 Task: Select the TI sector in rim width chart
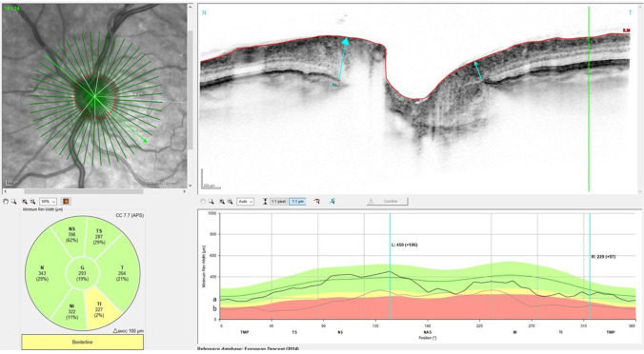[x=99, y=309]
